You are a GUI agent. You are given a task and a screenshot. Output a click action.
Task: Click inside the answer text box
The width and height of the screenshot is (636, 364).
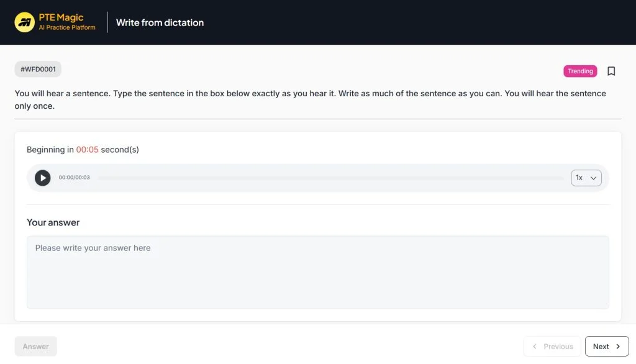click(317, 272)
